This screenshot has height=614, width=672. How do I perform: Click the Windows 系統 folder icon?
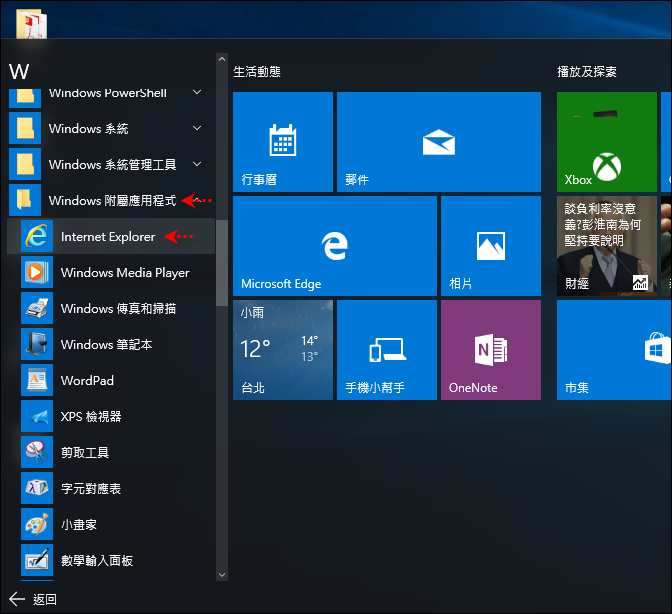pyautogui.click(x=25, y=128)
